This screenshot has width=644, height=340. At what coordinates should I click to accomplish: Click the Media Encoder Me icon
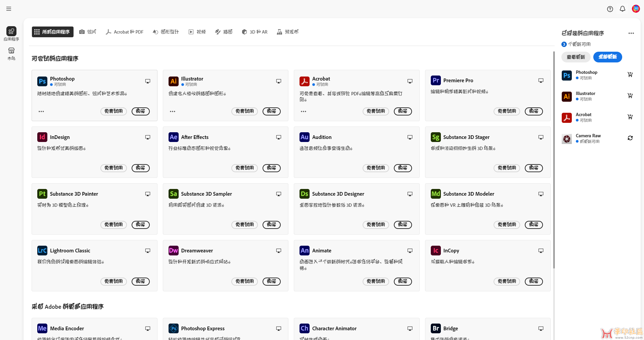[x=42, y=328]
